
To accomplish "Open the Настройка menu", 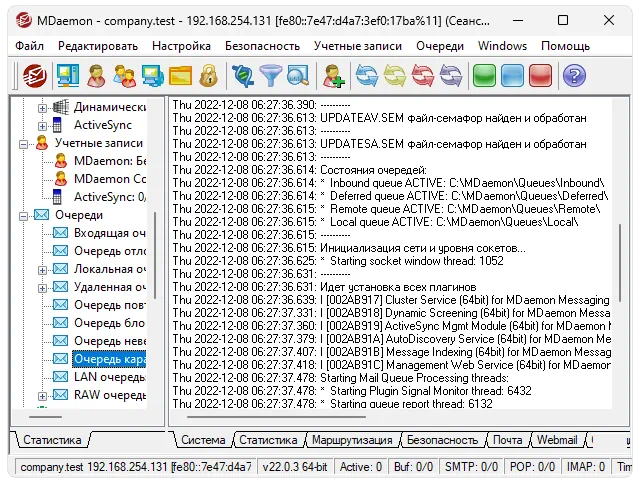I will click(181, 46).
